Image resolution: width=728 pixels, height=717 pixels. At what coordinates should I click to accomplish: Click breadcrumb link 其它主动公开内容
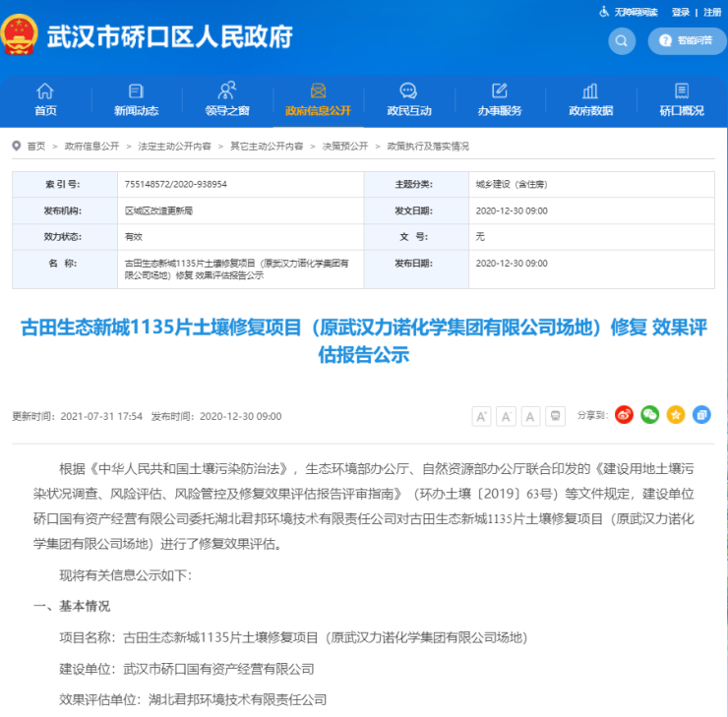click(267, 147)
